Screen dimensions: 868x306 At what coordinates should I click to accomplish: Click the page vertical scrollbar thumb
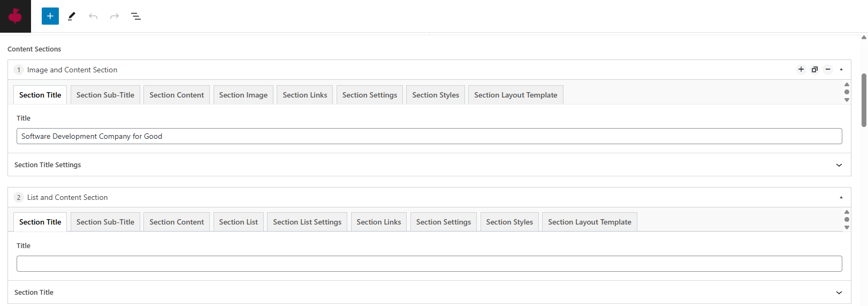864,100
